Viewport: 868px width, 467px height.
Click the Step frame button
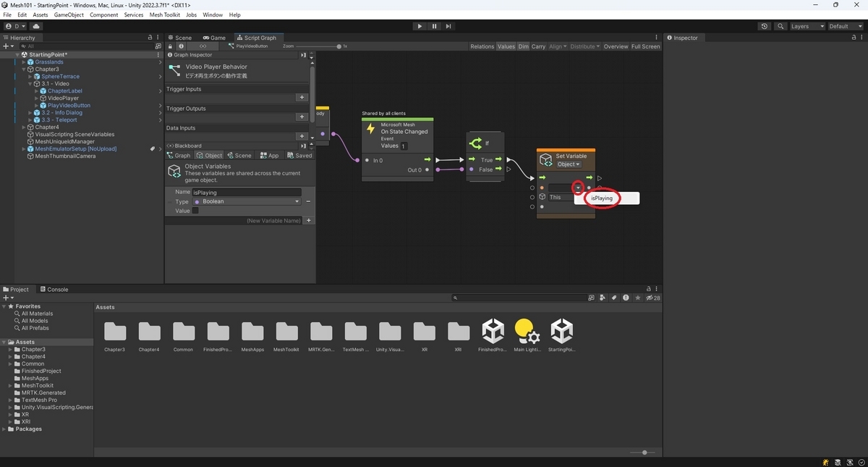[x=448, y=26]
